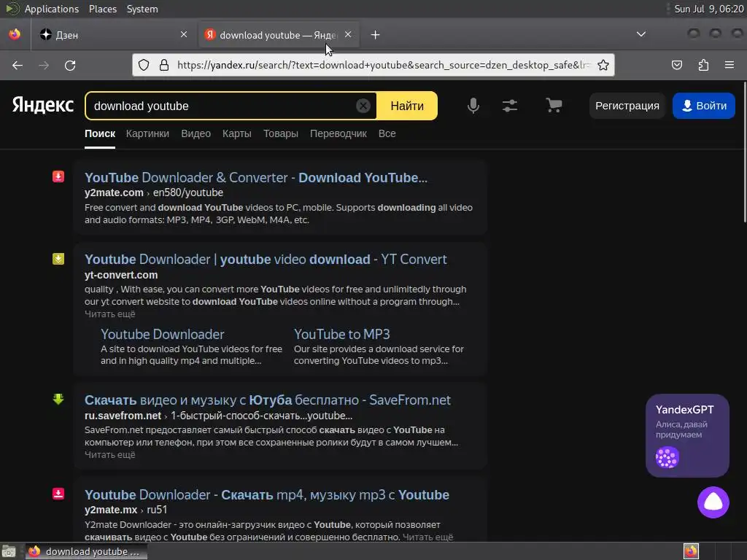Show site security info via padlock icon
747x560 pixels.
point(164,65)
